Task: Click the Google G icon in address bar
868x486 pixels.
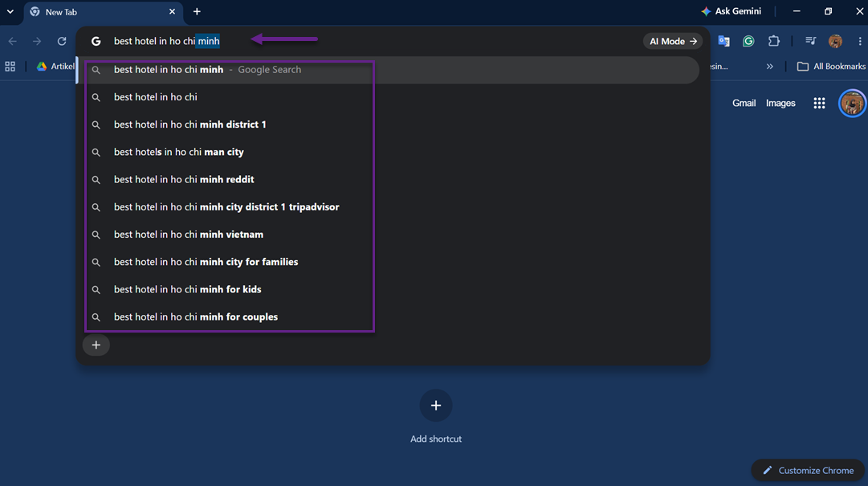Action: pyautogui.click(x=96, y=41)
